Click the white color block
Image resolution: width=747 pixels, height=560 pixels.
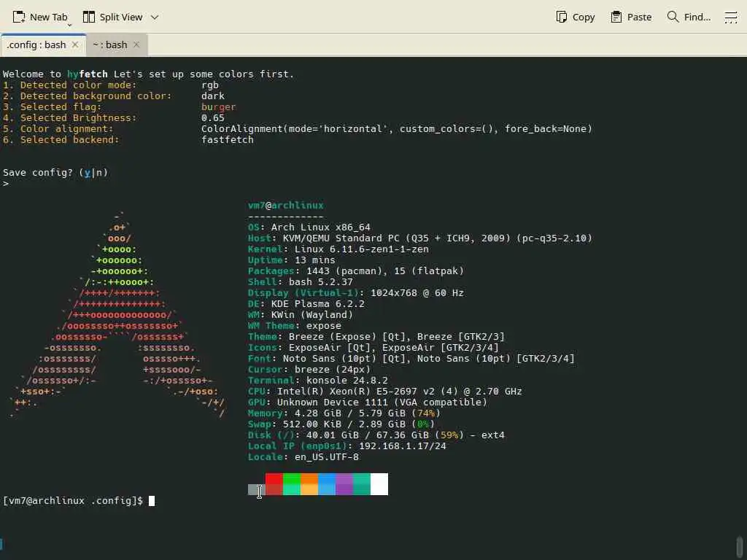click(379, 484)
